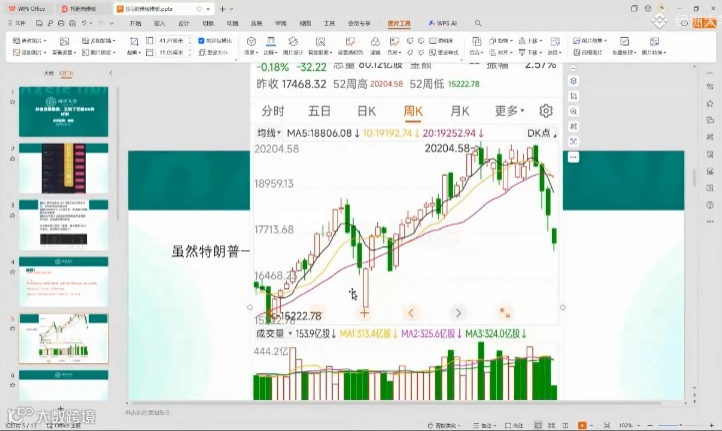The width and height of the screenshot is (722, 431).
Task: Click the Smart Beautify button in status bar
Action: click(x=444, y=425)
